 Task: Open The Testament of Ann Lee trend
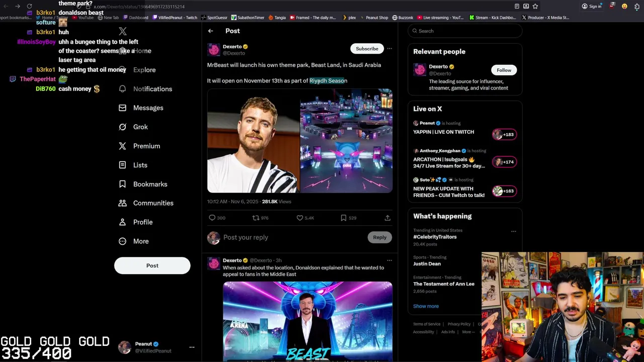[x=444, y=284]
